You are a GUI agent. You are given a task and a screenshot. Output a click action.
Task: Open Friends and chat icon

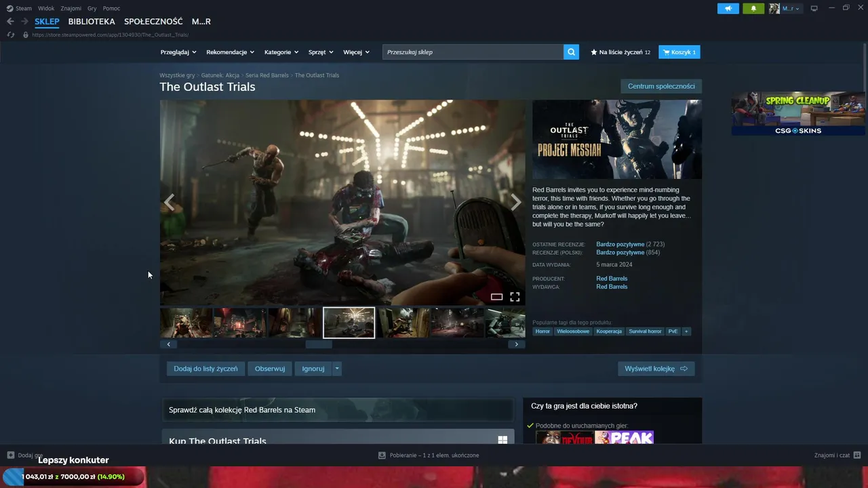point(857,455)
